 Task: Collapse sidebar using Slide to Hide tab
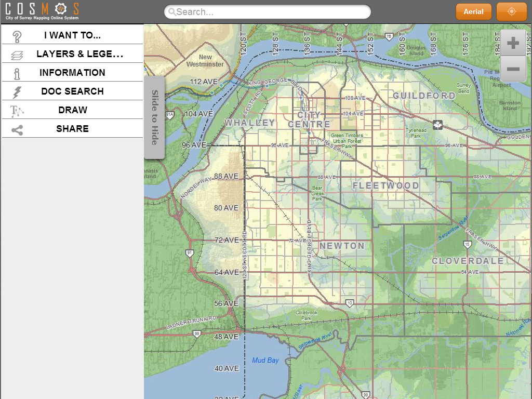154,117
